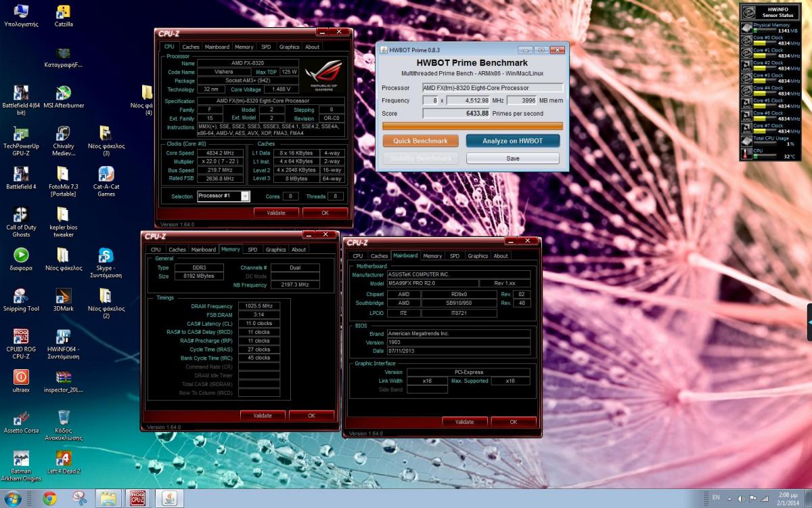Screen dimensions: 812x508
Task: Launch the HWiNFO64 desktop shortcut
Action: coord(63,343)
